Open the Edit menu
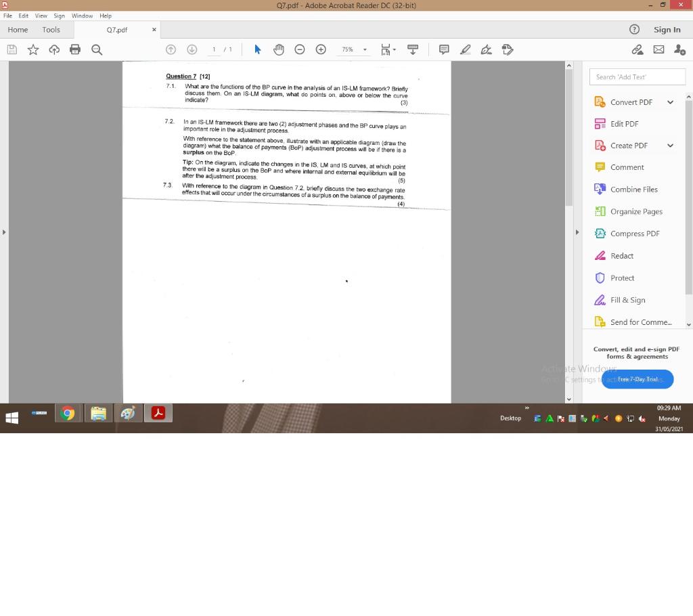The height and width of the screenshot is (616, 693). tap(23, 16)
